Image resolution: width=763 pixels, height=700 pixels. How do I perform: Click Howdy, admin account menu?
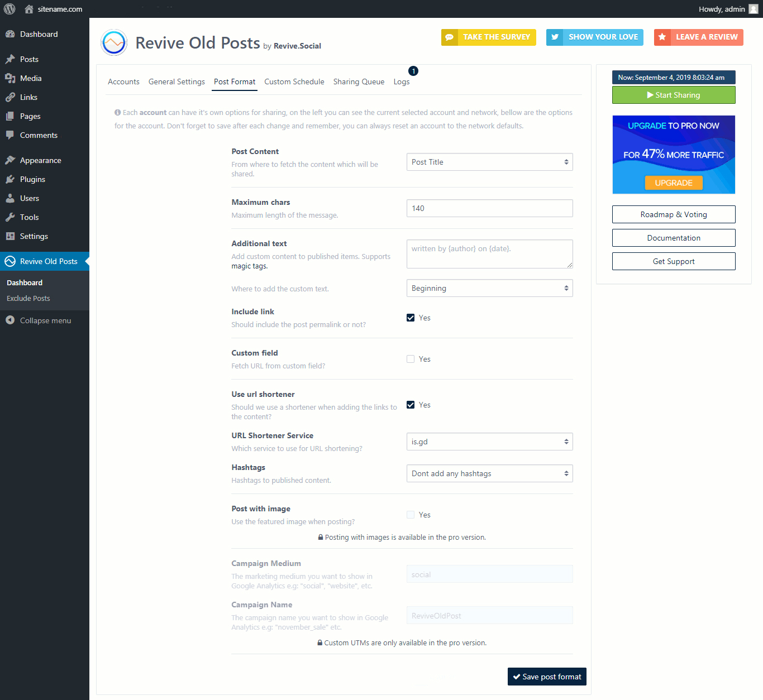(x=728, y=9)
